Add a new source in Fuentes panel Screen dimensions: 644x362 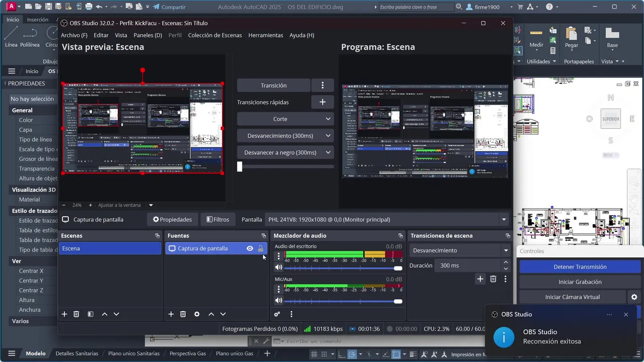click(x=171, y=314)
